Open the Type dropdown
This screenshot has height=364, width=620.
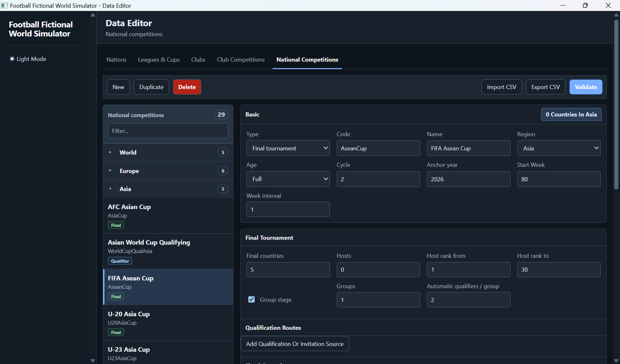point(288,148)
